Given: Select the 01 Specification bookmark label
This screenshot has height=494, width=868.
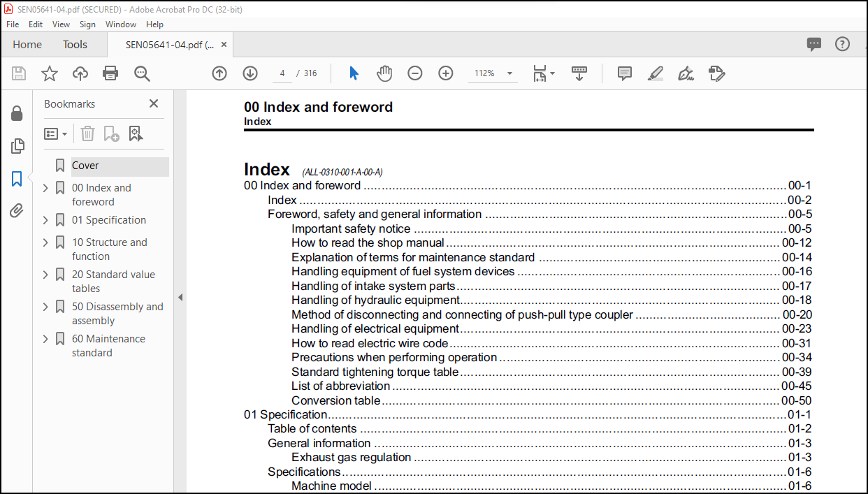Looking at the screenshot, I should click(x=109, y=220).
